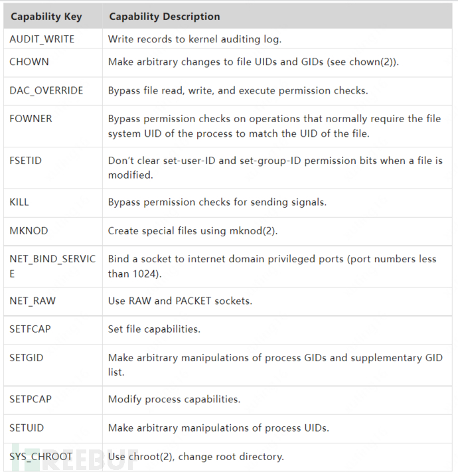The width and height of the screenshot is (458, 476).
Task: Select the DAC_OVERRIDE key cell
Action: 46,90
